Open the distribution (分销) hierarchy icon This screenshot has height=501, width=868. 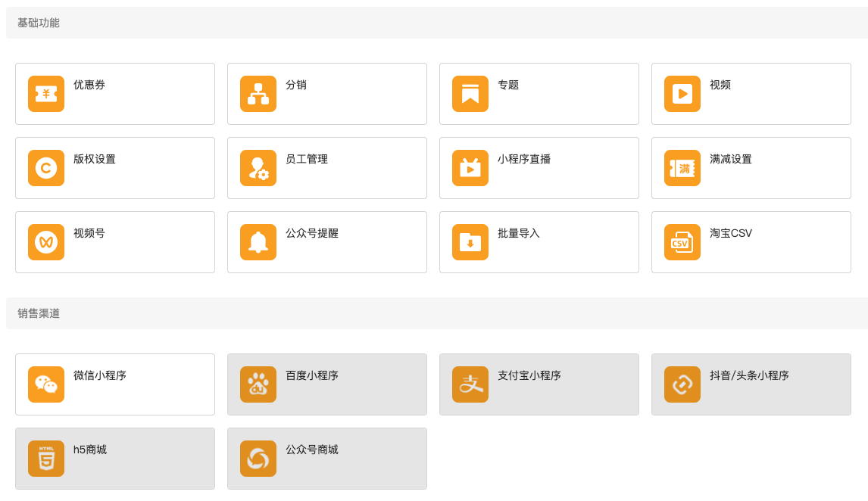tap(258, 94)
